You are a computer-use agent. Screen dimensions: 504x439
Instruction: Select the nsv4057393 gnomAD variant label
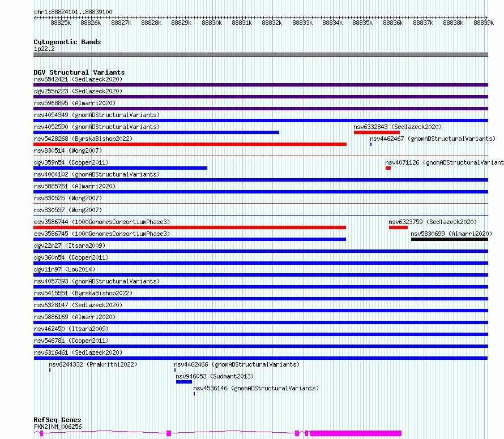click(97, 281)
